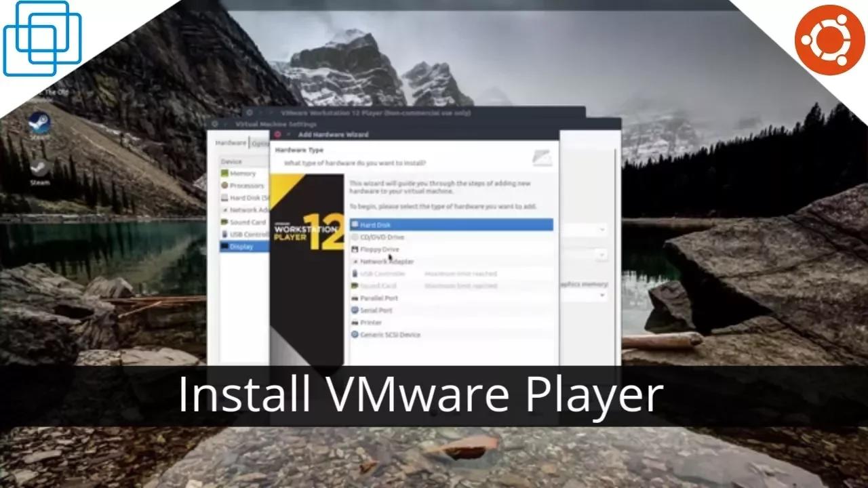The image size is (868, 488).
Task: Select the CD/DVD Drive hardware type
Action: (380, 237)
